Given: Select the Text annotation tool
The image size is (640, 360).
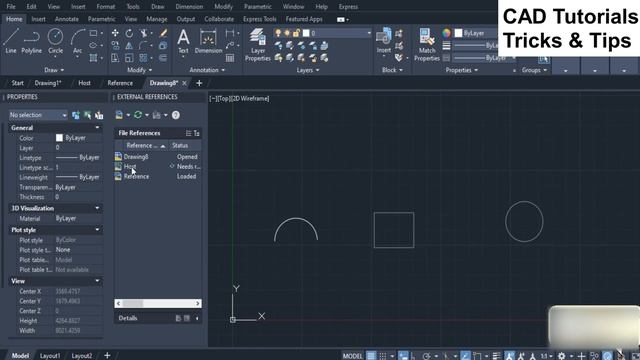Looking at the screenshot, I should click(183, 41).
